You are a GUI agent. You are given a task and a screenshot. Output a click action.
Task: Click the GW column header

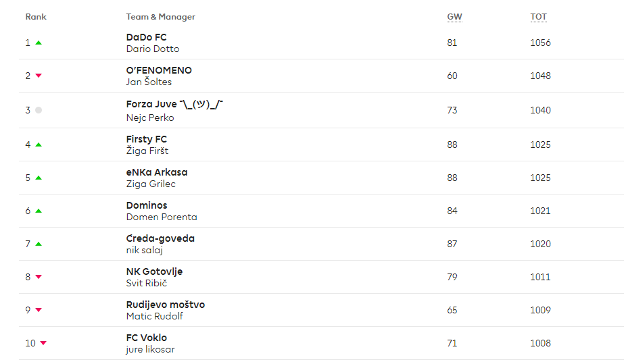pyautogui.click(x=454, y=17)
